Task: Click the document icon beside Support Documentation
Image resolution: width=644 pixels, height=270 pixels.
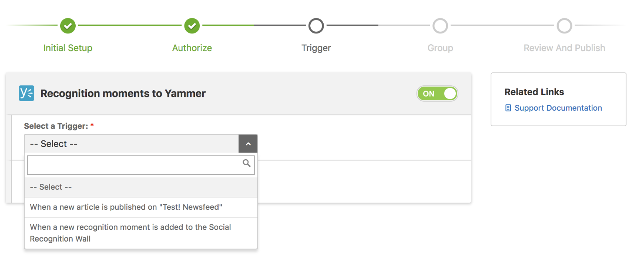Action: pos(508,108)
